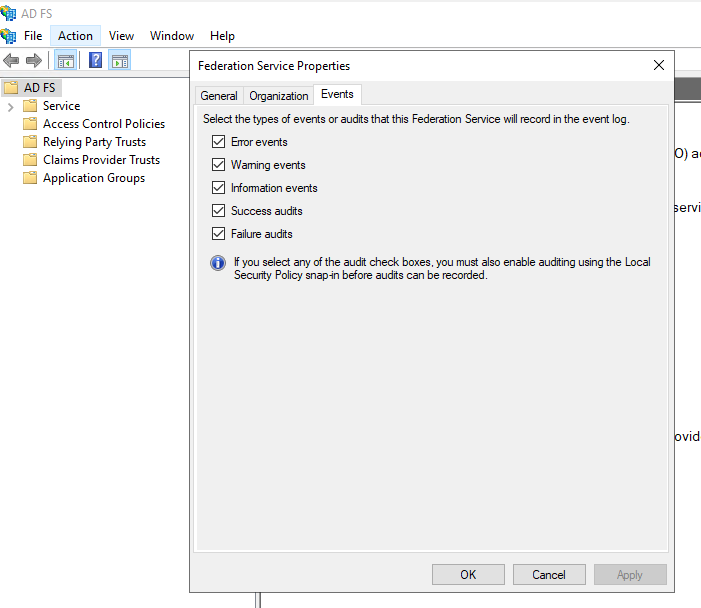Image resolution: width=701 pixels, height=608 pixels.
Task: Select the AD FS root label
Action: coord(40,88)
